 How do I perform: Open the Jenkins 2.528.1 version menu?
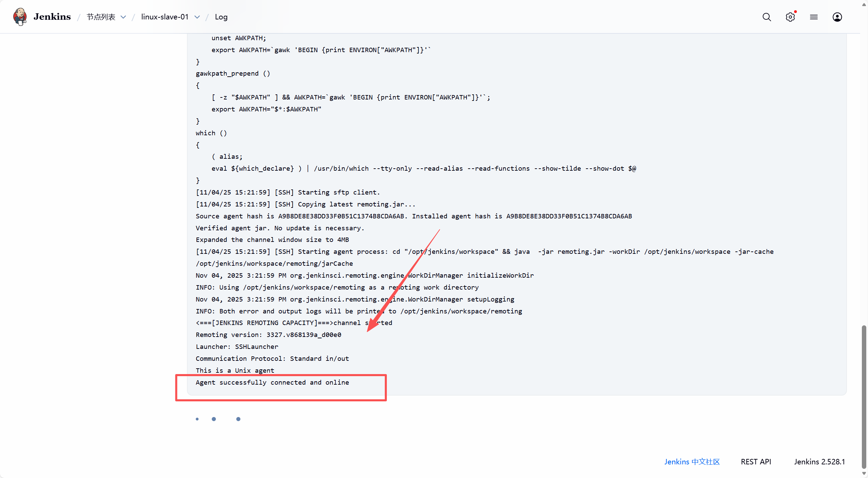819,462
